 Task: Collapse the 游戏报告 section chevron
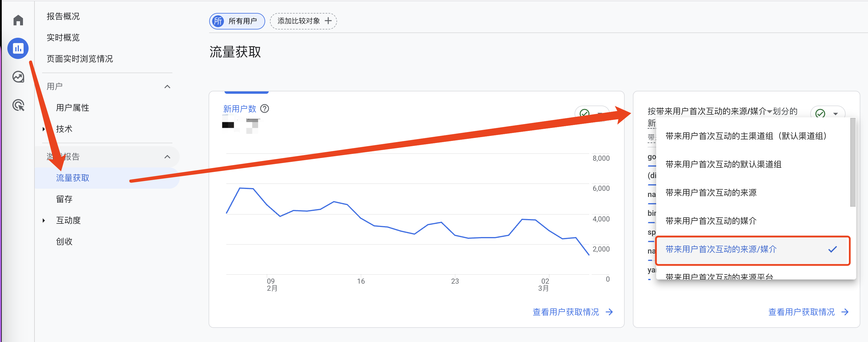(x=167, y=157)
